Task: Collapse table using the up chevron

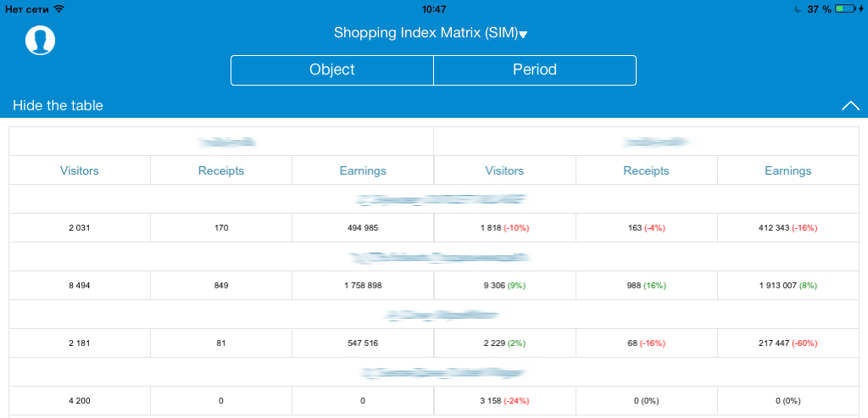Action: pos(850,106)
